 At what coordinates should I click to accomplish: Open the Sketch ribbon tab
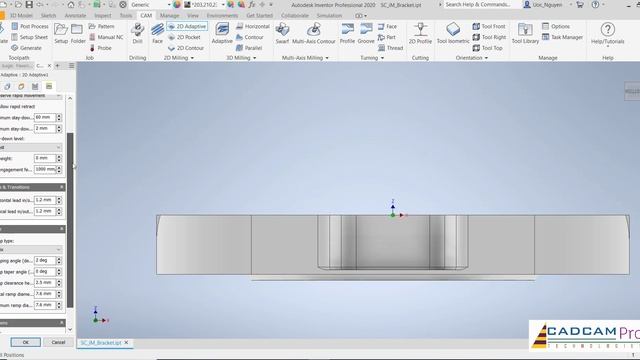coord(48,16)
